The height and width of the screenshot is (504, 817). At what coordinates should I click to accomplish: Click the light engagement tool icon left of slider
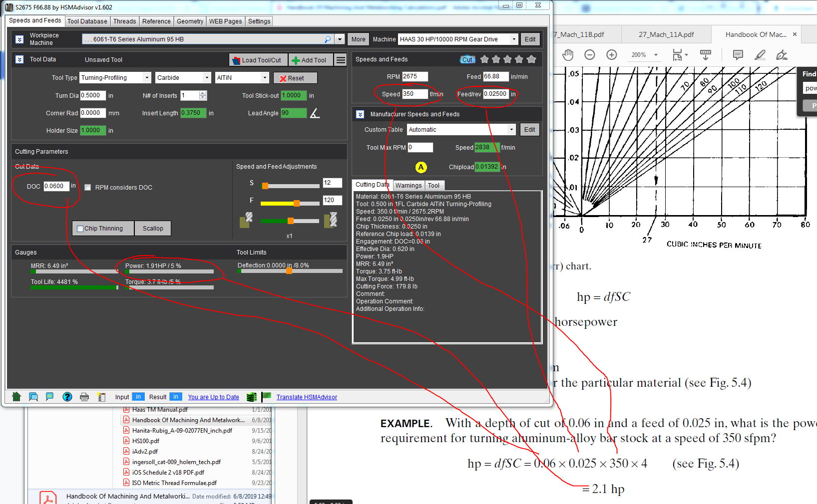pyautogui.click(x=246, y=220)
